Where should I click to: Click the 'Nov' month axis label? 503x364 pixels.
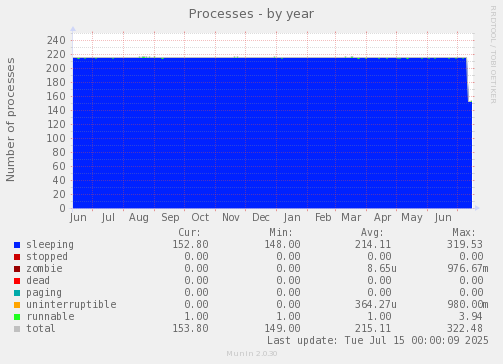(x=231, y=218)
